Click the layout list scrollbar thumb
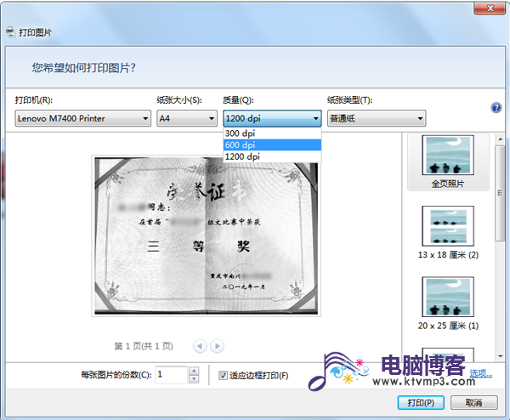 (500, 193)
